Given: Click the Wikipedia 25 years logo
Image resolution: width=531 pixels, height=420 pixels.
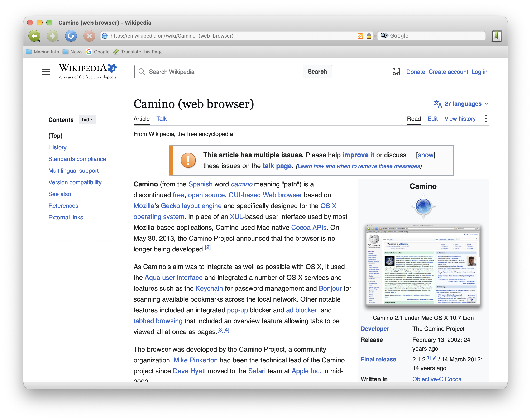Looking at the screenshot, I should click(x=88, y=71).
